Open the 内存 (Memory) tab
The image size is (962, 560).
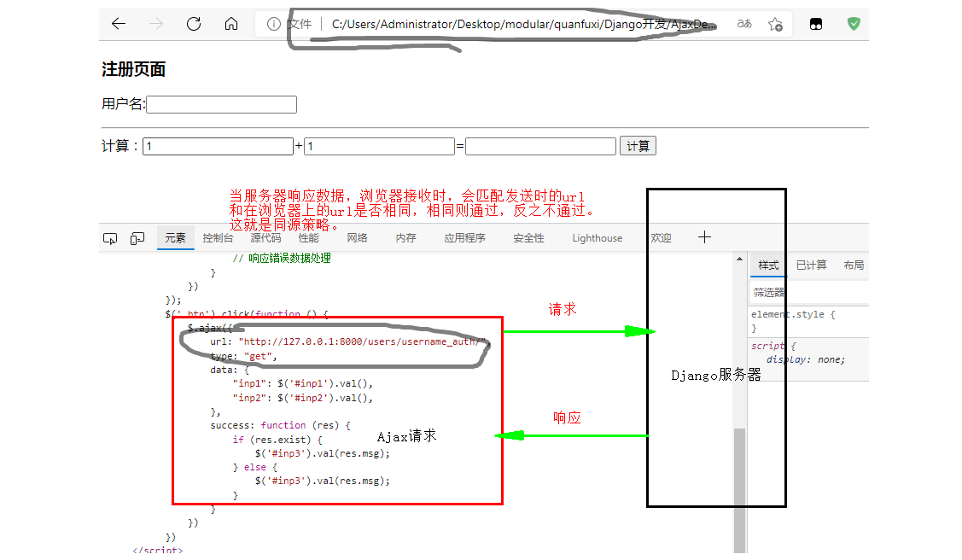pyautogui.click(x=405, y=238)
